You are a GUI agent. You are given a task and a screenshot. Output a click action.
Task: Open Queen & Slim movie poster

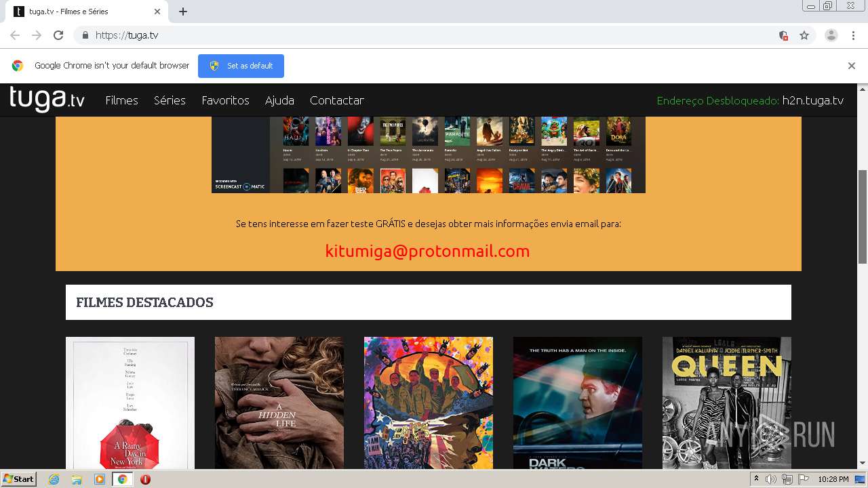pyautogui.click(x=727, y=403)
